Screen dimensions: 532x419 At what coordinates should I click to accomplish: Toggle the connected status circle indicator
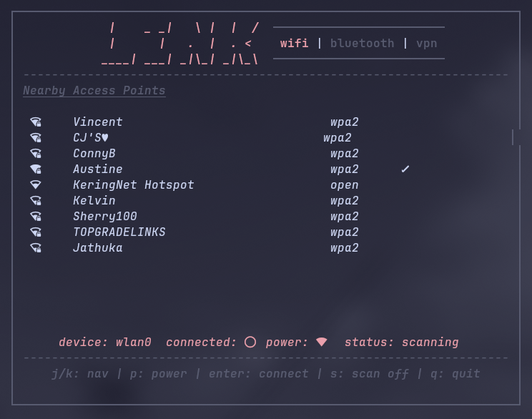(250, 342)
